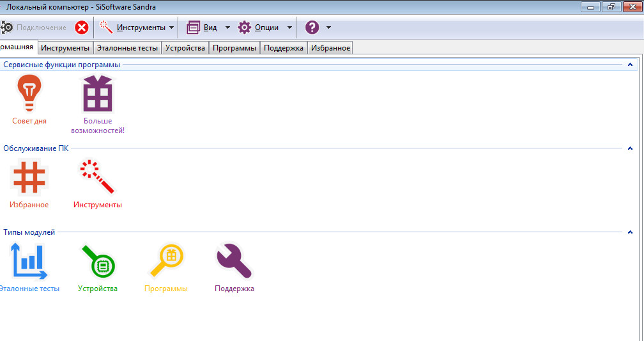Open the Поддержка purple wrench icon
Viewport: 644px width, 341px height.
click(233, 261)
